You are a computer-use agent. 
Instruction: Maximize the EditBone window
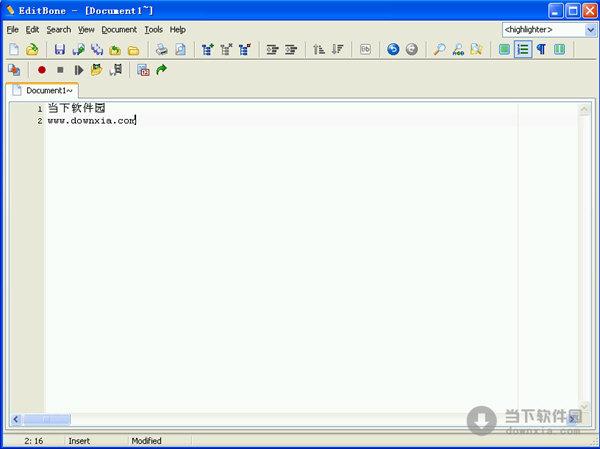(x=573, y=11)
